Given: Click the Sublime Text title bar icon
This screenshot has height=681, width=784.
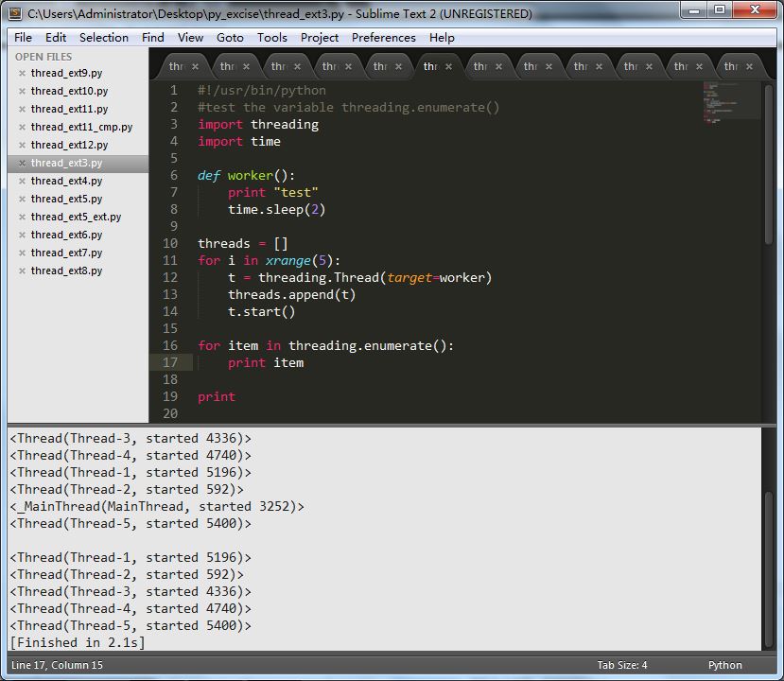Looking at the screenshot, I should [x=16, y=13].
